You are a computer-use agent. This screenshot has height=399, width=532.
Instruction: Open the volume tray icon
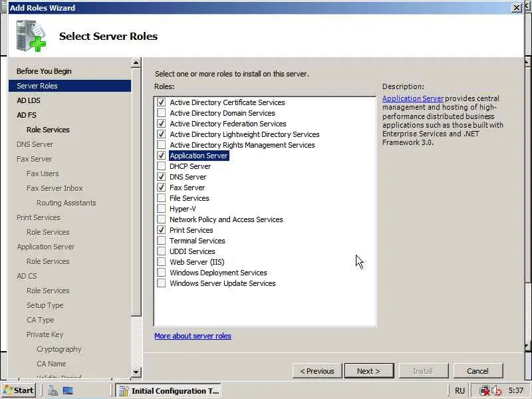point(497,391)
